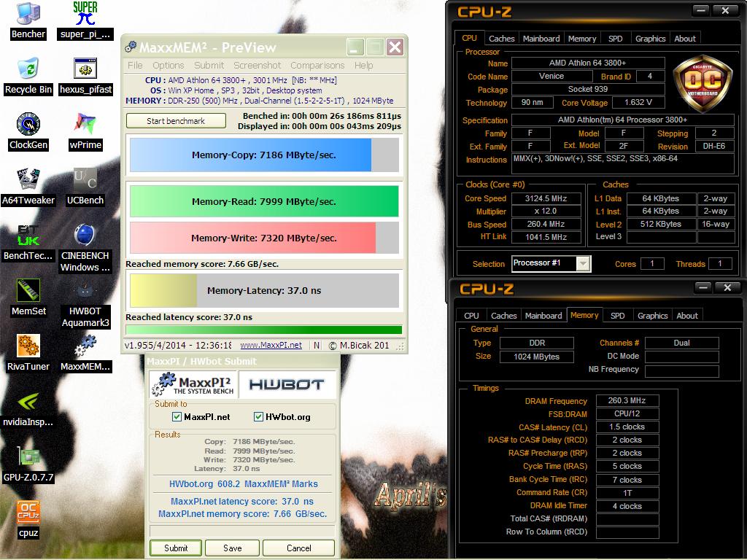The image size is (747, 560).
Task: Open the Help menu in MaxxMEM²
Action: click(x=363, y=65)
